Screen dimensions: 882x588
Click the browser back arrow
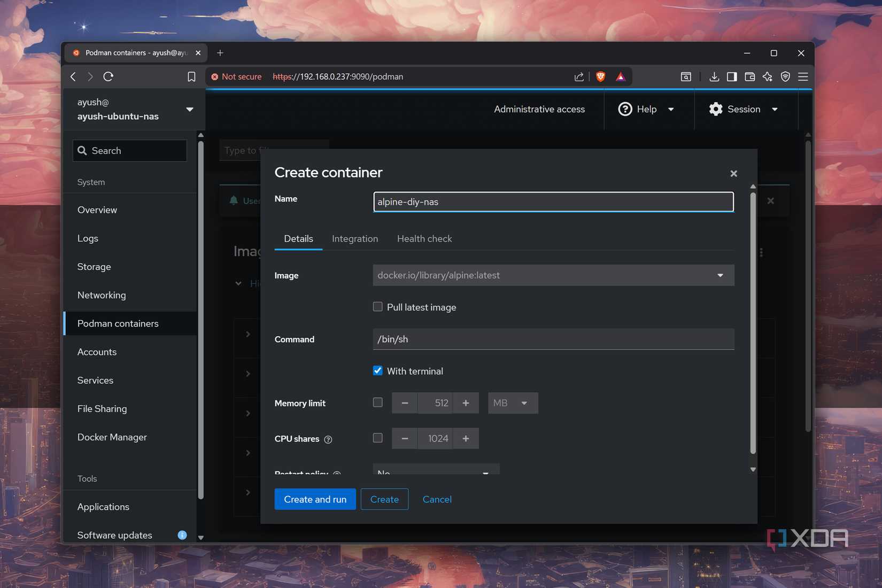(x=73, y=76)
